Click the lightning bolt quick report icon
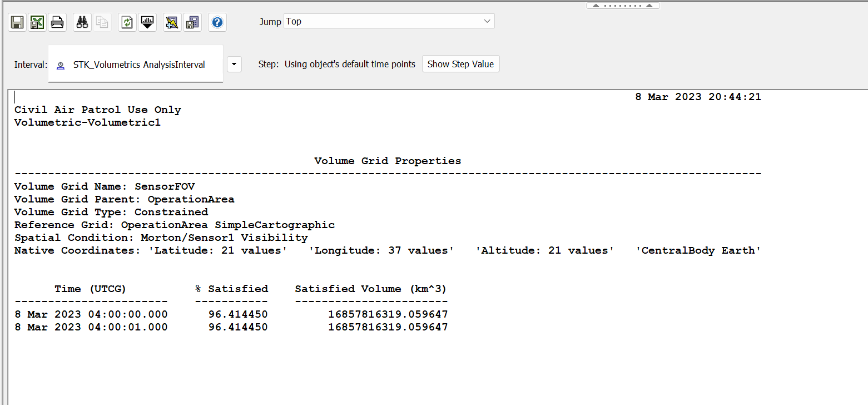 [x=172, y=22]
